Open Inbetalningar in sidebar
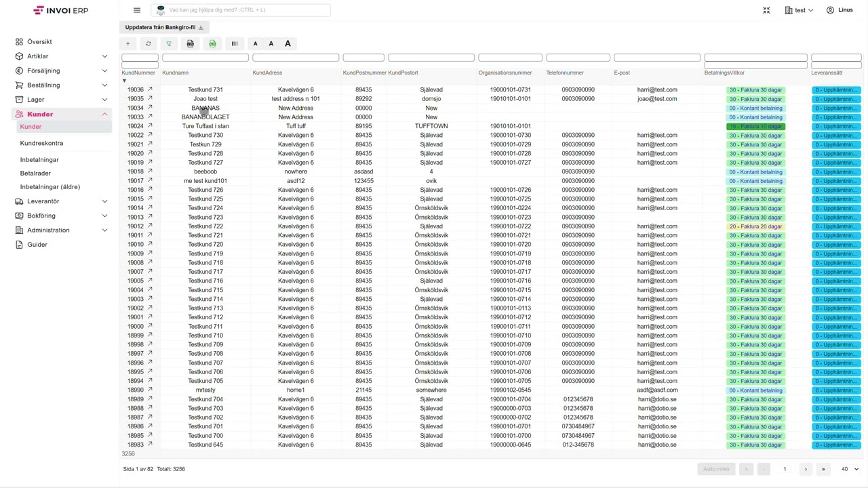This screenshot has height=488, width=868. pos(39,159)
